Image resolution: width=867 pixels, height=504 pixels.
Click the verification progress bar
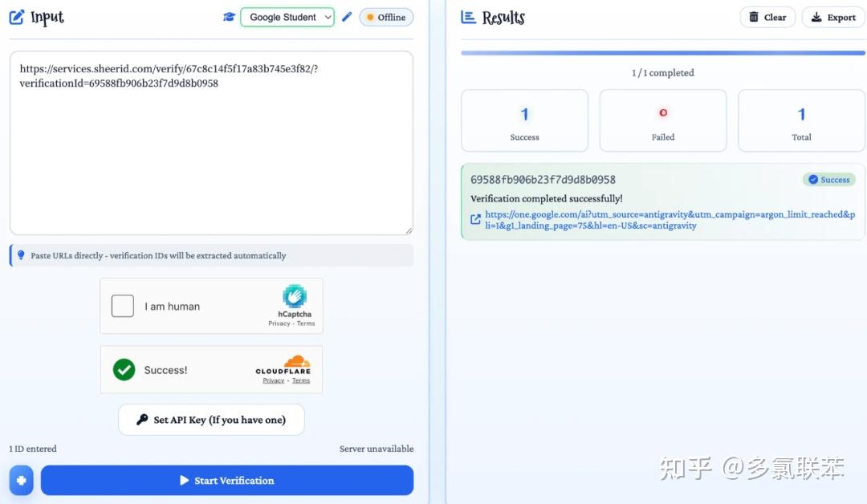coord(662,53)
